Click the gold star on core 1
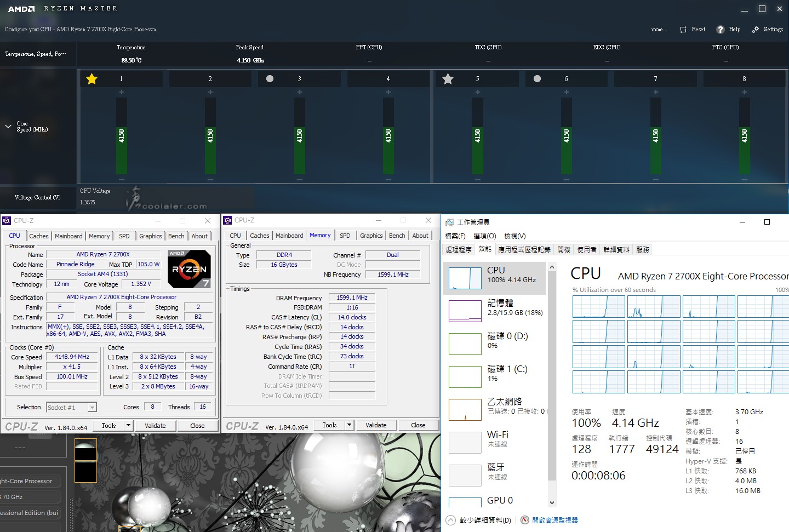This screenshot has width=789, height=532. [92, 79]
